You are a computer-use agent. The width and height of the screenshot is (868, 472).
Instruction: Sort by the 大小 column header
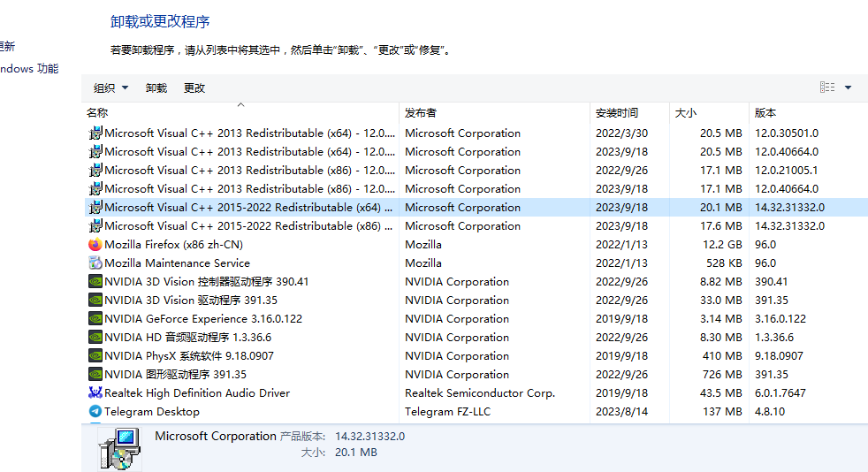pos(709,112)
